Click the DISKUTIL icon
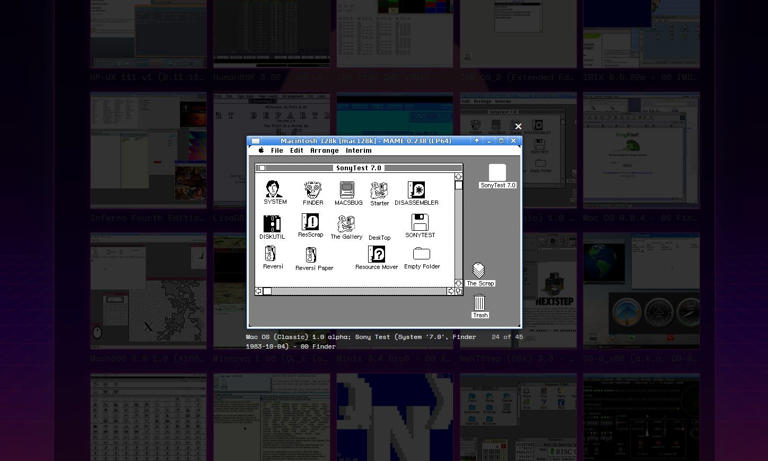 [x=272, y=223]
